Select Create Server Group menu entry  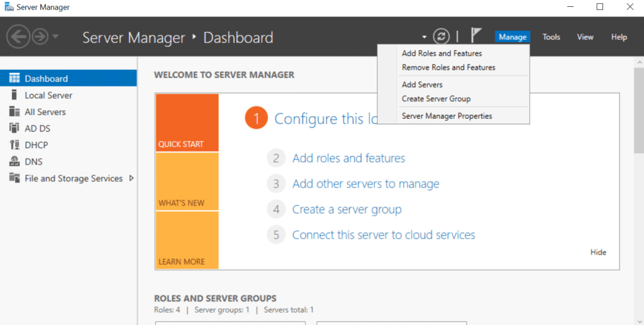[x=436, y=99]
